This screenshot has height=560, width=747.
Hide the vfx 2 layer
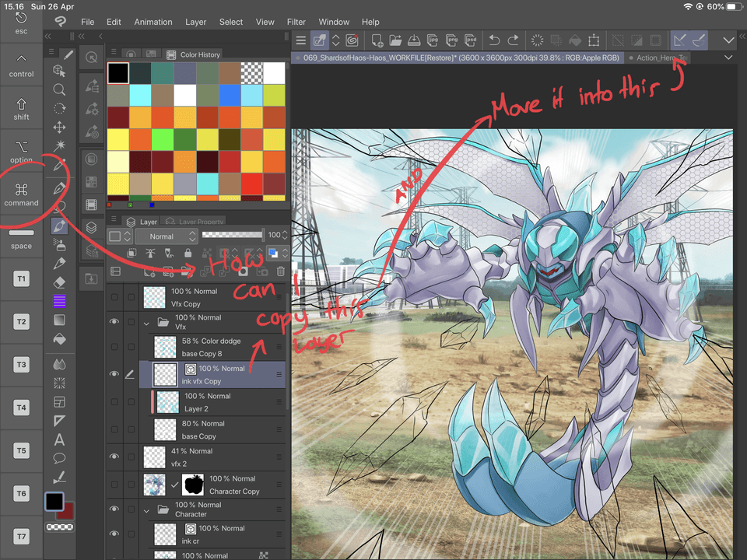click(x=114, y=457)
